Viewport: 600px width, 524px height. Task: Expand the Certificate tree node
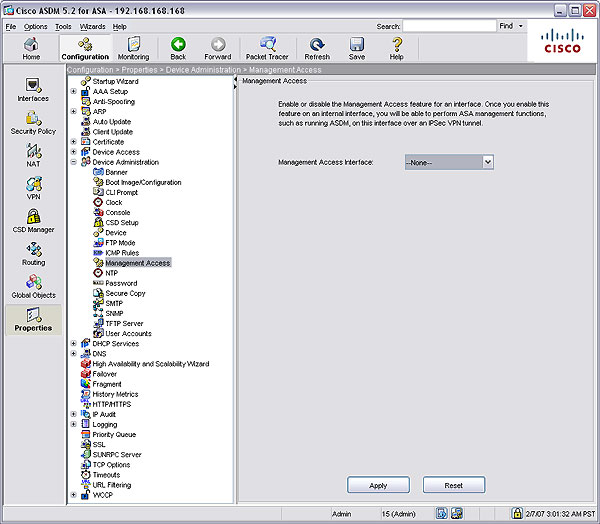point(74,142)
